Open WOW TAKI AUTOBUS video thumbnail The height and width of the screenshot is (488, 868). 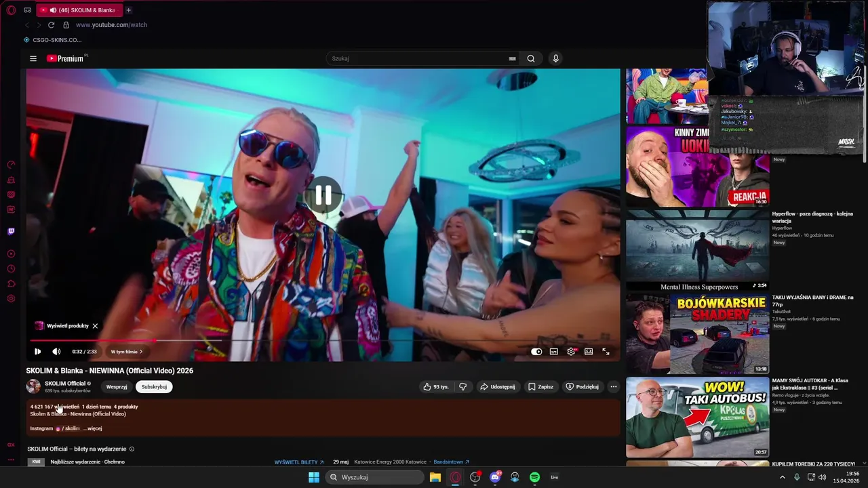click(697, 418)
